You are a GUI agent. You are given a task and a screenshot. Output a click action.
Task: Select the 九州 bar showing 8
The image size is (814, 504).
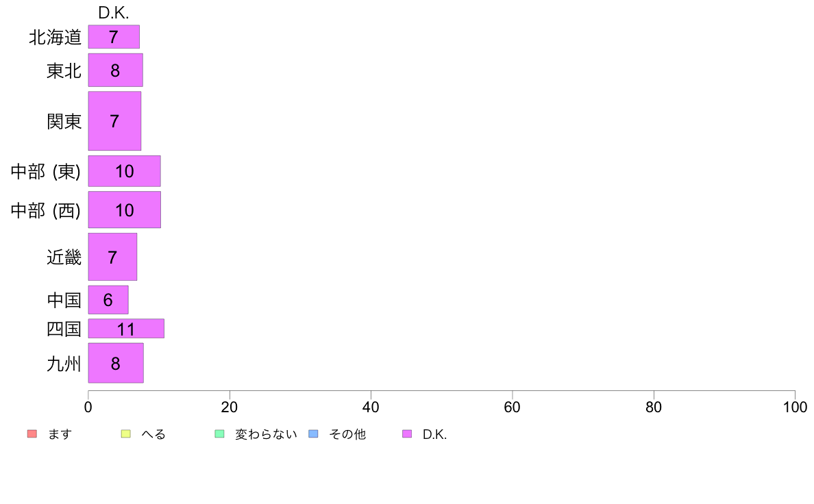pyautogui.click(x=116, y=363)
